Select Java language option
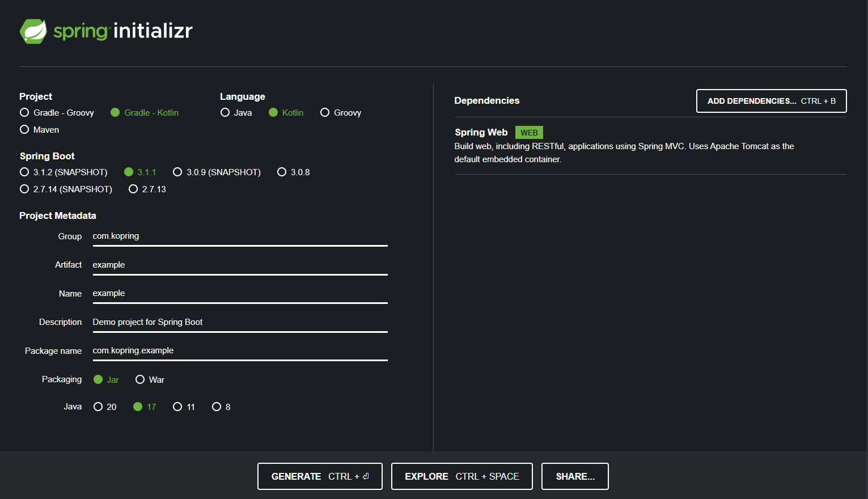This screenshot has width=868, height=499. click(x=236, y=113)
